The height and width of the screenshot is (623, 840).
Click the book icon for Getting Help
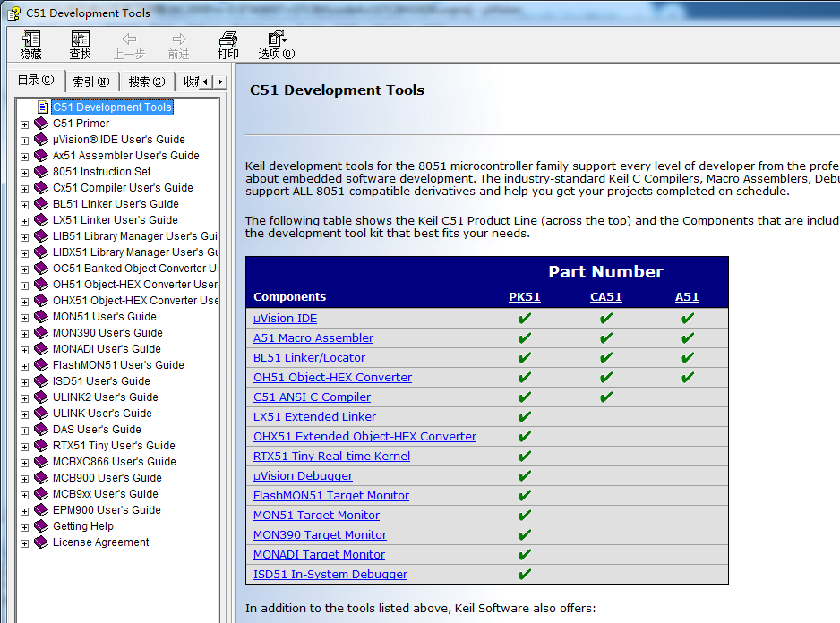point(41,526)
